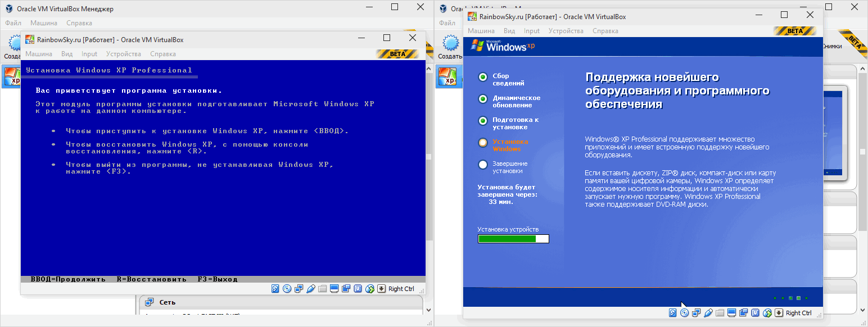Click network adapters icon in left VM status bar
Image resolution: width=868 pixels, height=327 pixels.
coord(299,289)
